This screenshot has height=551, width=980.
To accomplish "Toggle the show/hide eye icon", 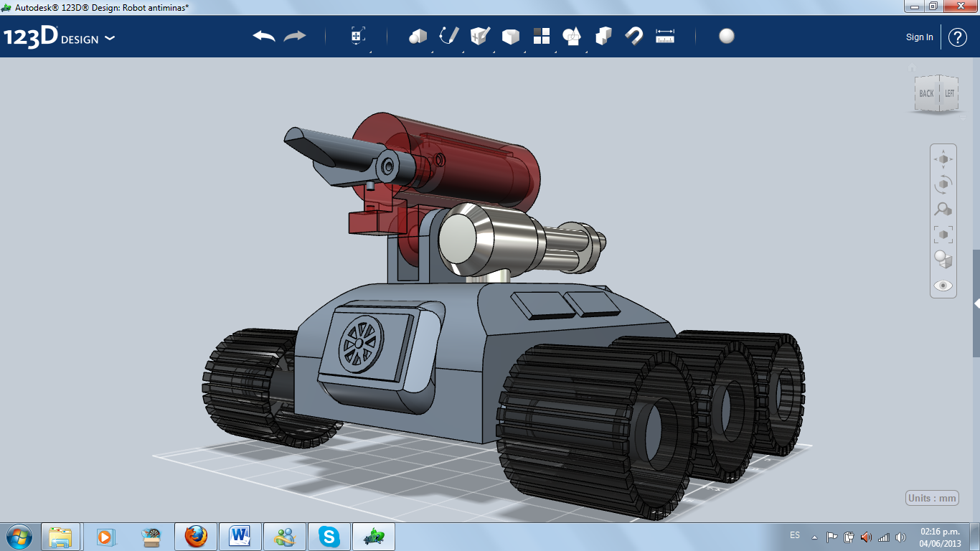I will [x=943, y=286].
